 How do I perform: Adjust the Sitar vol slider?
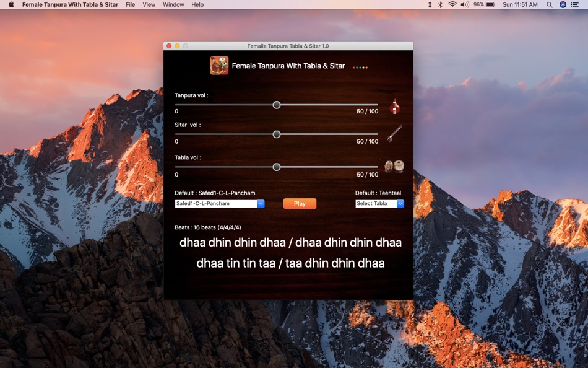277,134
